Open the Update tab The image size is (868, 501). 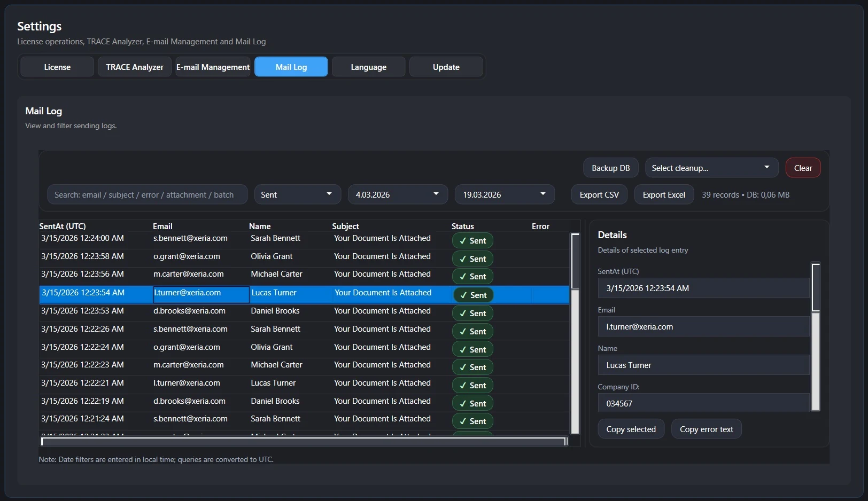coord(446,67)
